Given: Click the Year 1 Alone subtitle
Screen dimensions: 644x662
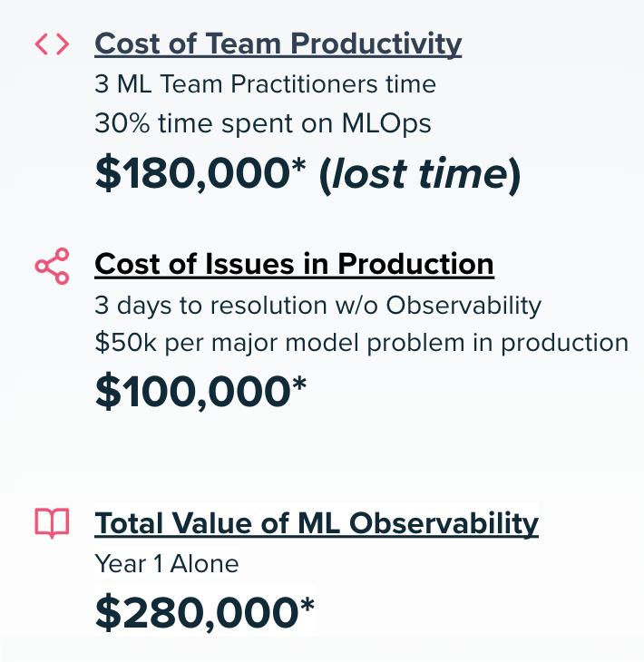Looking at the screenshot, I should pyautogui.click(x=167, y=564).
